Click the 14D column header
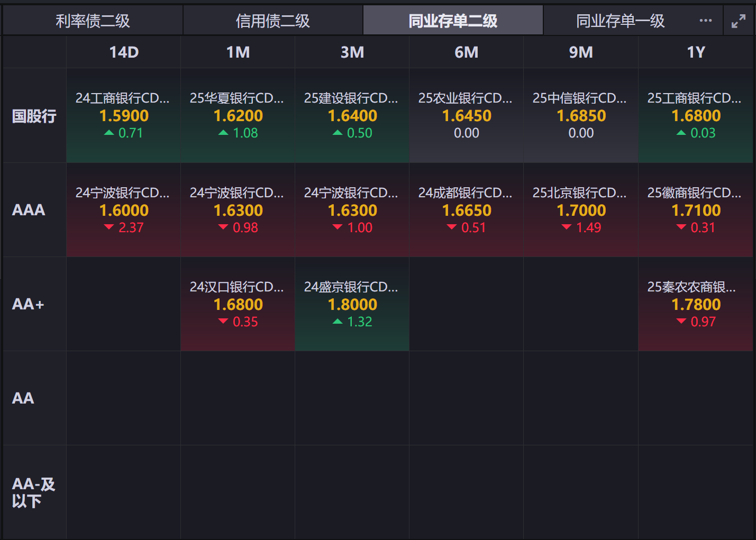Screen dimensions: 756x540 [x=124, y=52]
